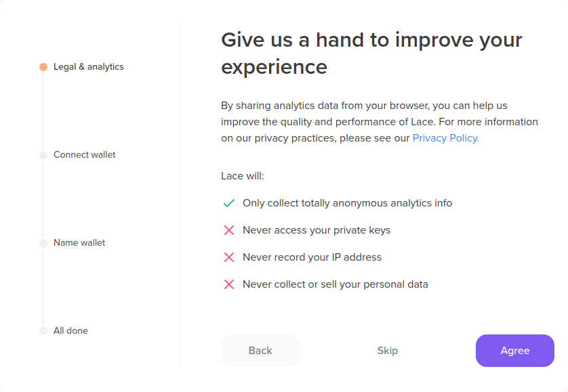Select the Name wallet step label
The height and width of the screenshot is (392, 568).
pos(79,243)
